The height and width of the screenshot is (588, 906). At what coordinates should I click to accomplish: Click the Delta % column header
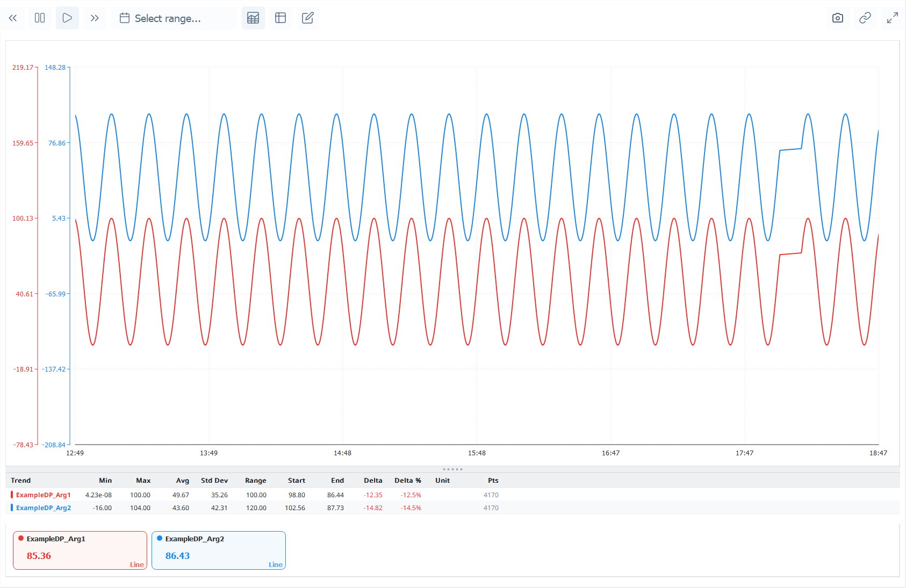pyautogui.click(x=407, y=481)
